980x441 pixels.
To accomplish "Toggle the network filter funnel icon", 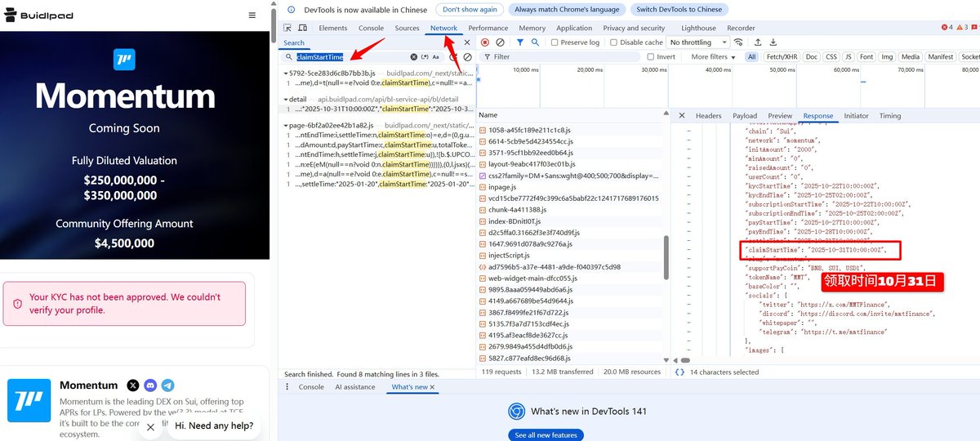I will [x=520, y=42].
